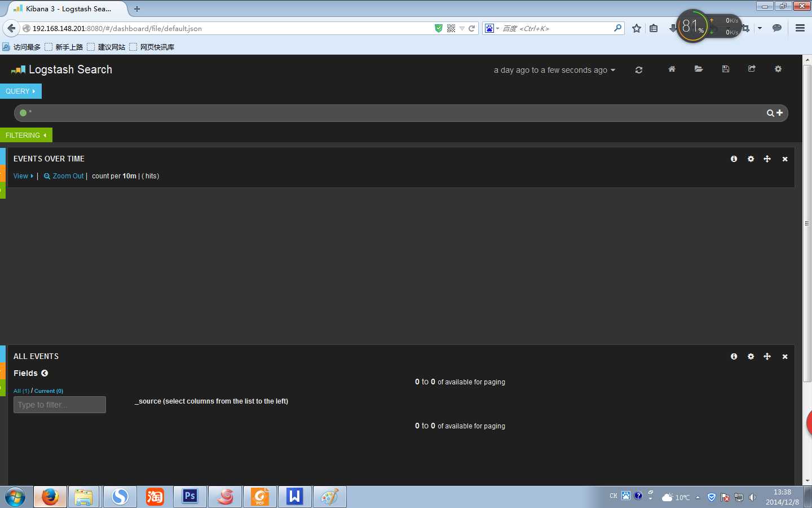Click the speaker volume tray icon
Image resolution: width=812 pixels, height=508 pixels.
point(752,497)
